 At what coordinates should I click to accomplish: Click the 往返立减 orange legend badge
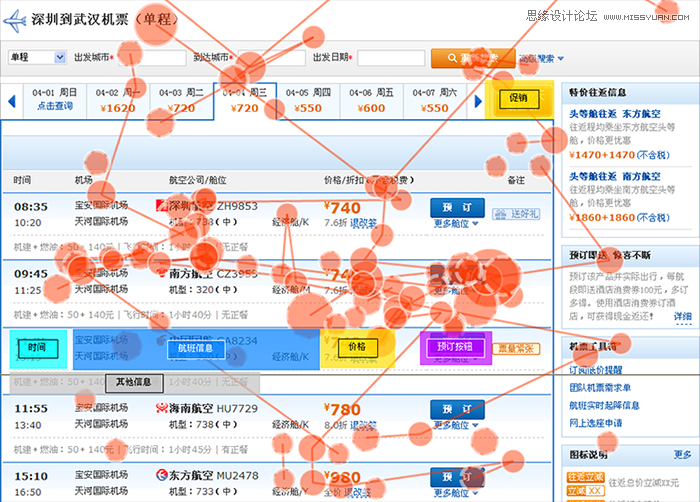pyautogui.click(x=585, y=477)
